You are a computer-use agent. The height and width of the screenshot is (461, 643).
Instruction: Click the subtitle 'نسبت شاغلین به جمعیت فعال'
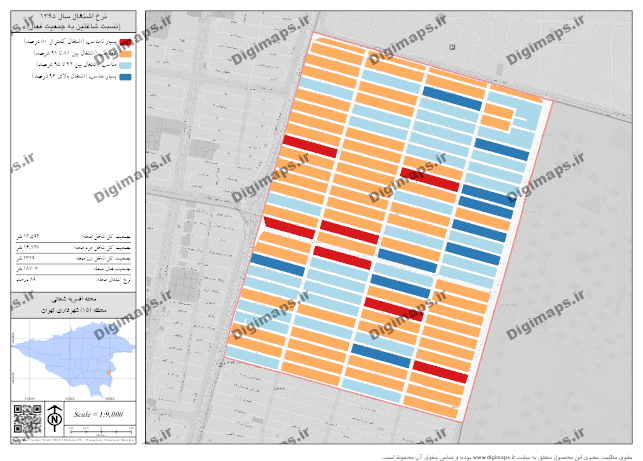click(x=73, y=26)
